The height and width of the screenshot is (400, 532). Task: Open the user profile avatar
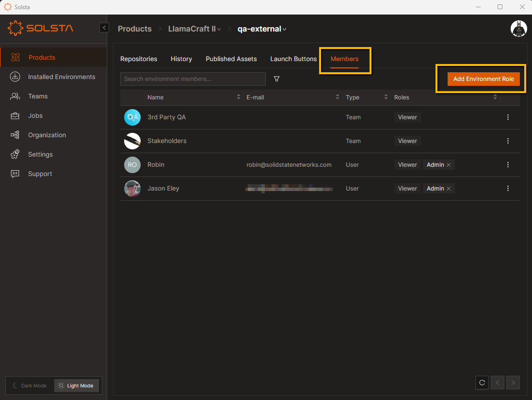coord(518,29)
